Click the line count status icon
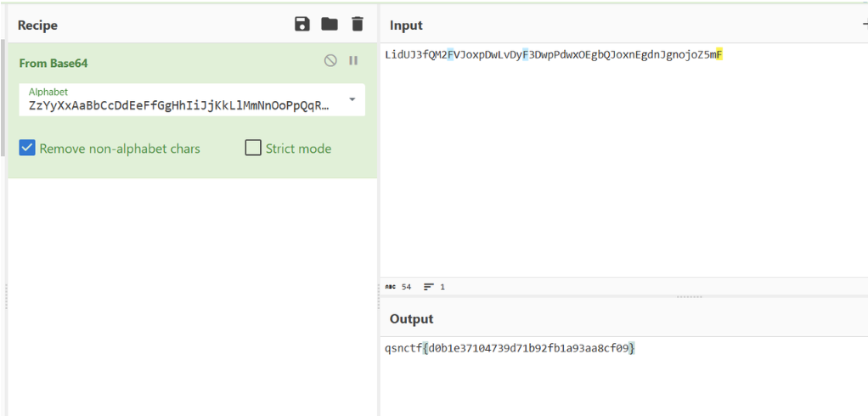Screen dimensions: 868x416 pos(429,287)
